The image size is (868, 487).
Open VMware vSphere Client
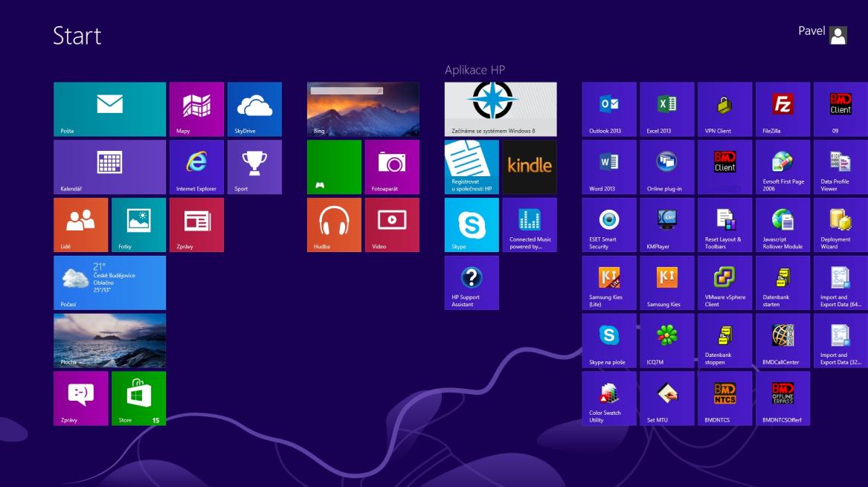[724, 283]
